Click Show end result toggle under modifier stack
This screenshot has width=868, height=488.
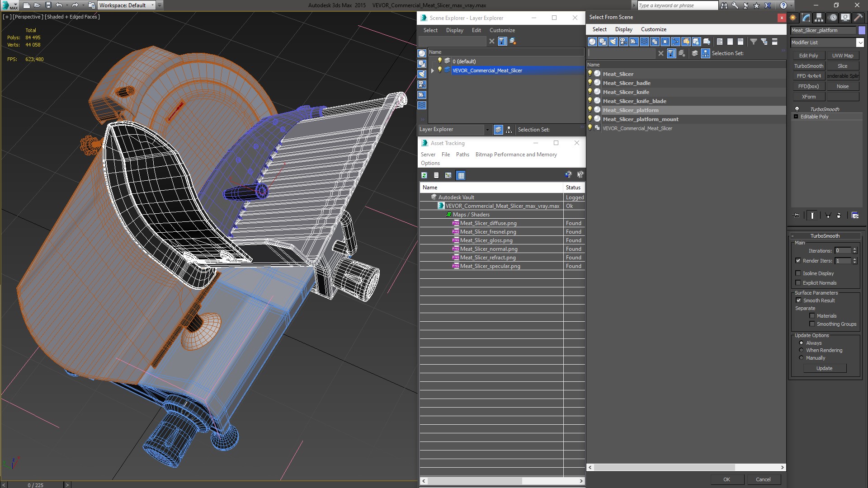[x=812, y=216]
